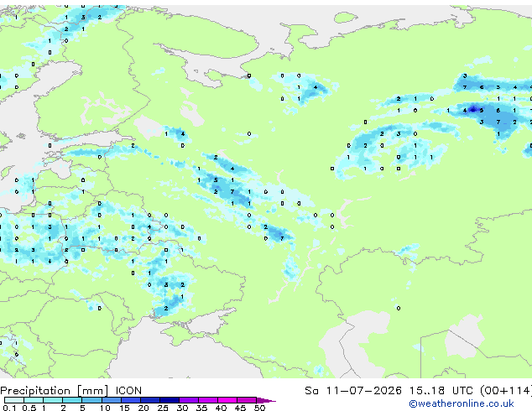Viewport: 532px width, 411px height.
Task: Select the 40 mm legend color swatch
Action: 227,400
